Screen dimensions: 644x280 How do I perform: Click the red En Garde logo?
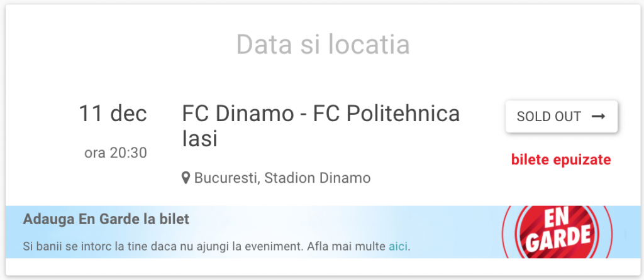[x=557, y=232]
